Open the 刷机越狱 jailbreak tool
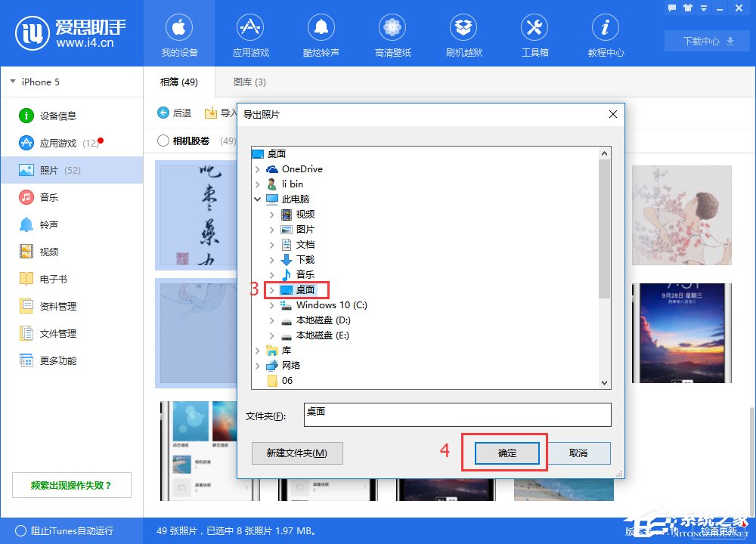The image size is (756, 544). click(x=463, y=34)
